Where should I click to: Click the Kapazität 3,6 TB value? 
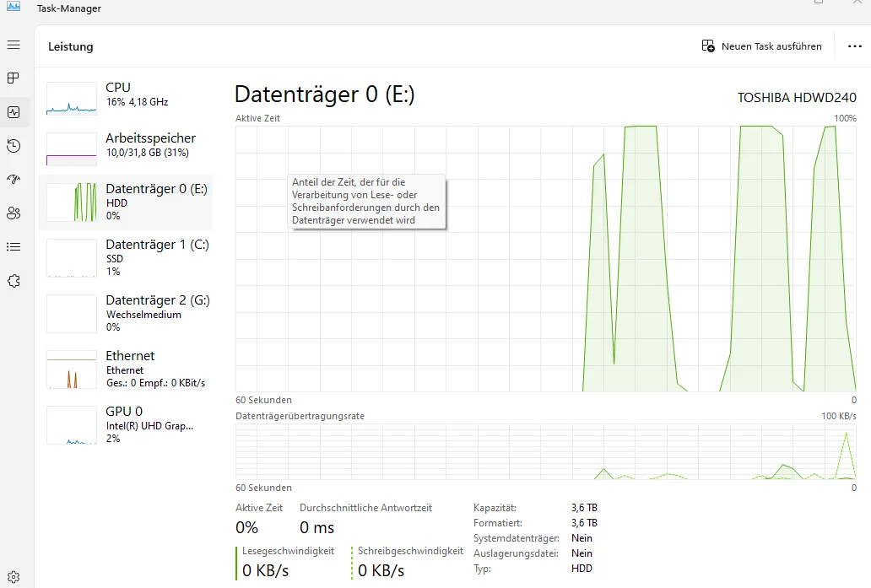click(x=584, y=508)
